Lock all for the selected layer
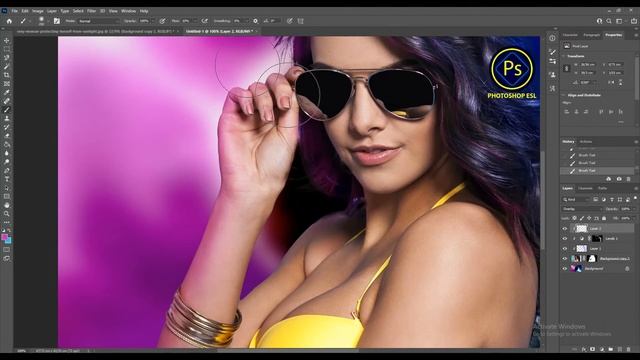The width and height of the screenshot is (640, 360). (x=604, y=218)
